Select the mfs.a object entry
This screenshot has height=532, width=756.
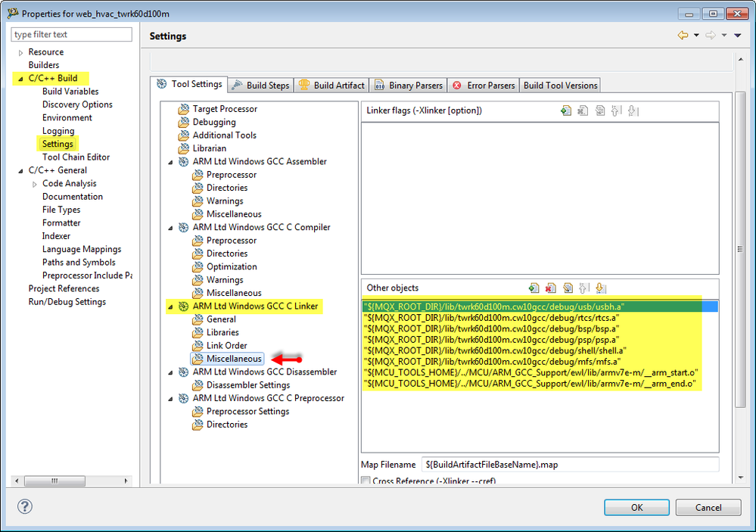pos(540,362)
